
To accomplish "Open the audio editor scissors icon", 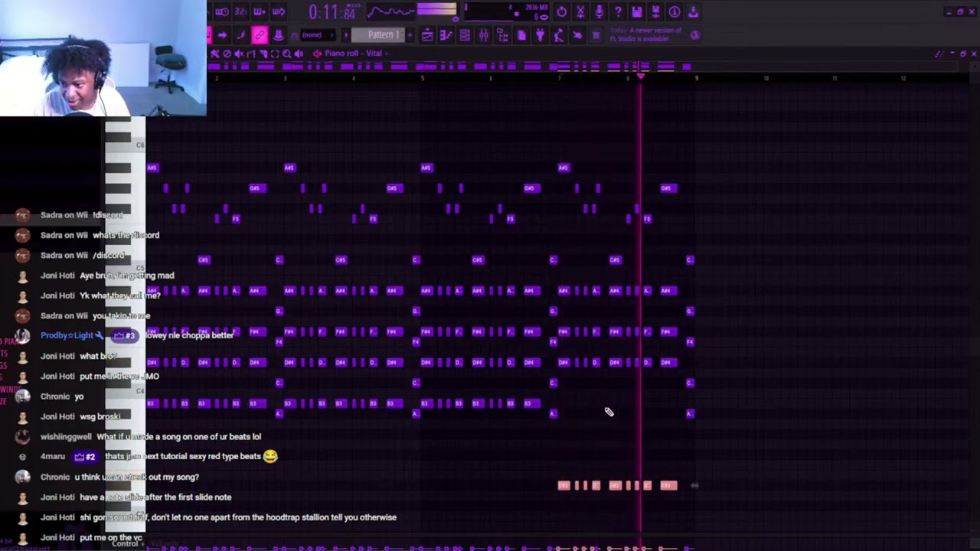I will click(580, 11).
